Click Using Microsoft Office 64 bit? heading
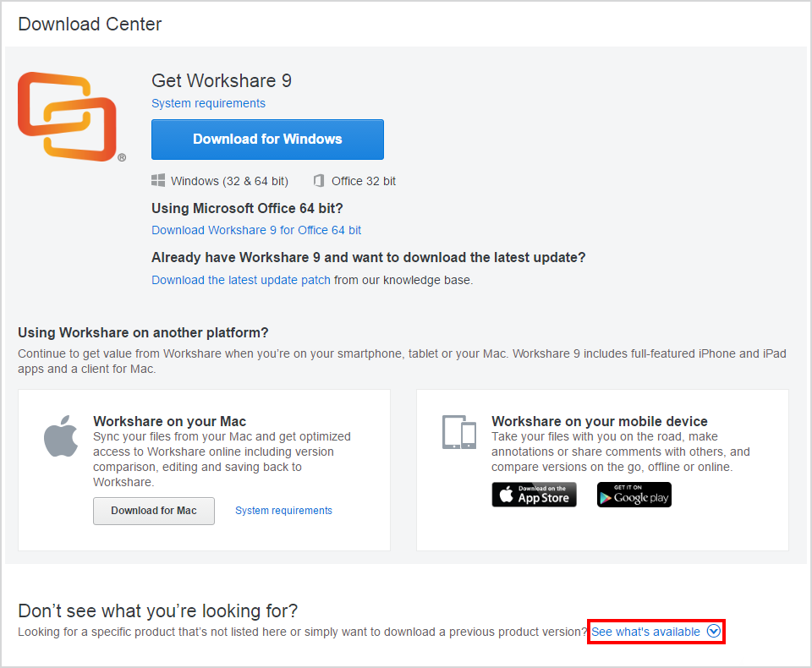Image resolution: width=812 pixels, height=668 pixels. (247, 208)
